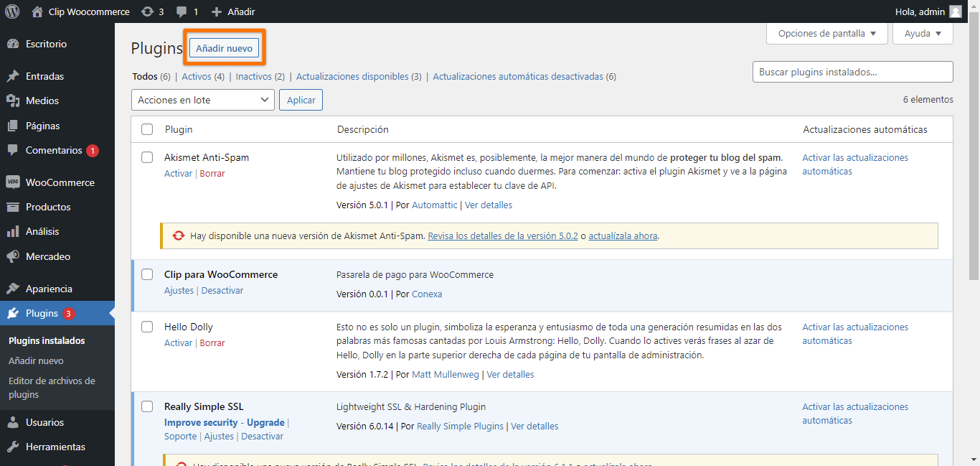Click the Productos box icon

point(13,207)
